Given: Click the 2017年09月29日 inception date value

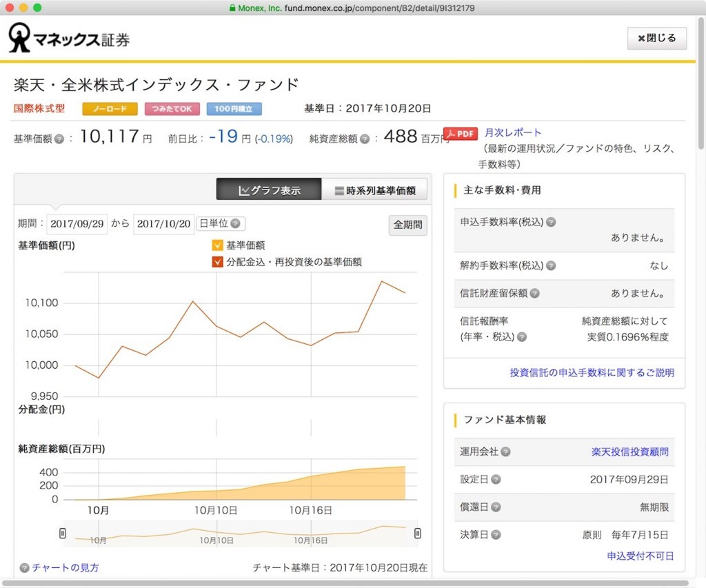Looking at the screenshot, I should [629, 480].
